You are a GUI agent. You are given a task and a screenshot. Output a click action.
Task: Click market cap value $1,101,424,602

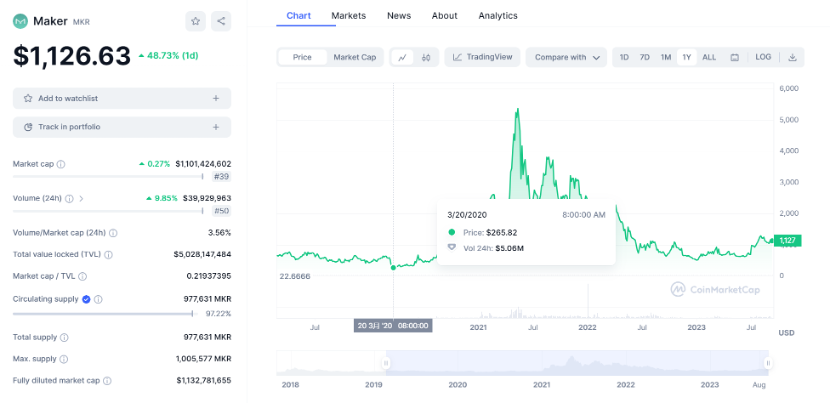coord(203,164)
